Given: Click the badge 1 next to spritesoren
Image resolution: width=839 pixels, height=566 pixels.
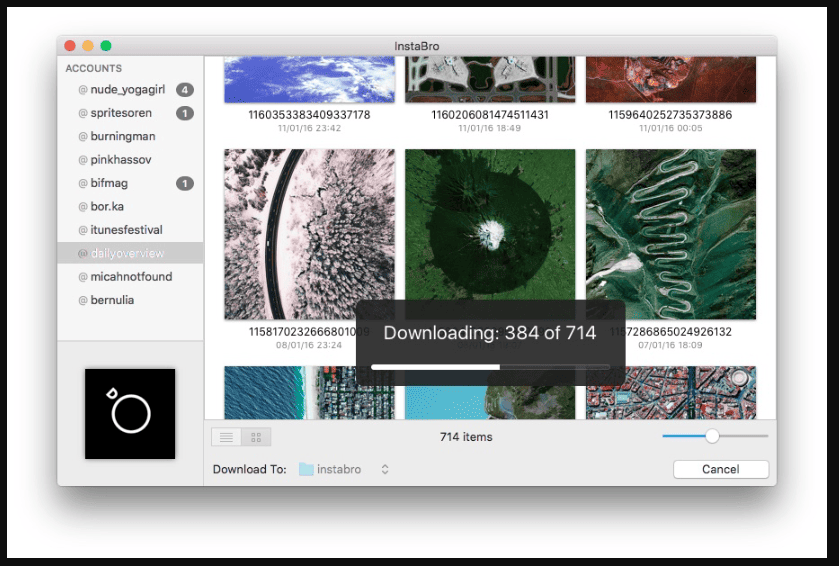Looking at the screenshot, I should coord(185,113).
